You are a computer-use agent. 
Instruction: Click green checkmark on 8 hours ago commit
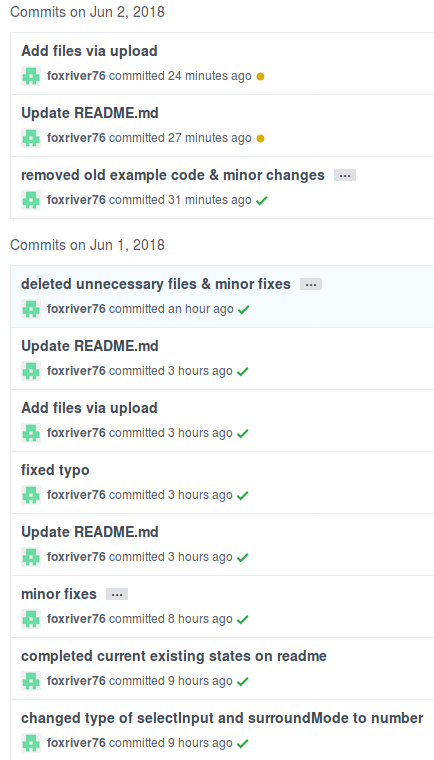(242, 619)
